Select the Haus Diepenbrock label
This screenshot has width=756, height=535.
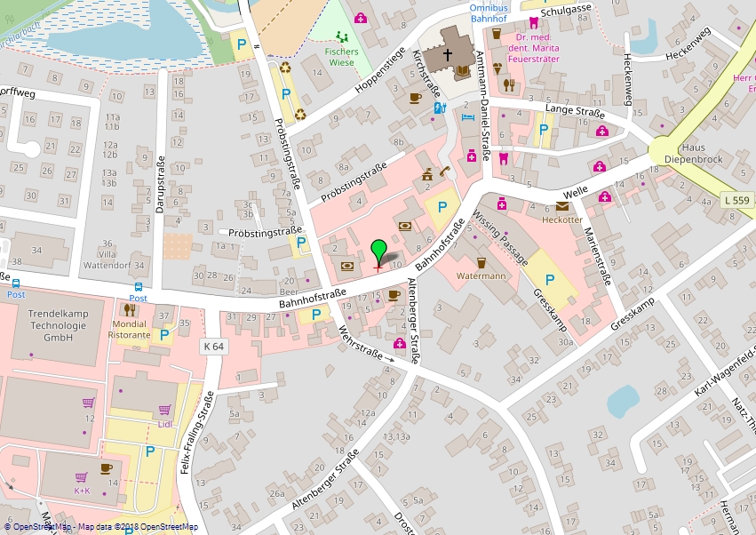tap(693, 154)
